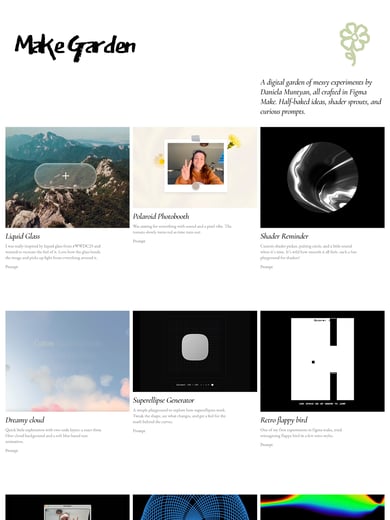Open Prompt link under Shader Reminder
Viewport: 390px width, 520px height.
tap(267, 267)
